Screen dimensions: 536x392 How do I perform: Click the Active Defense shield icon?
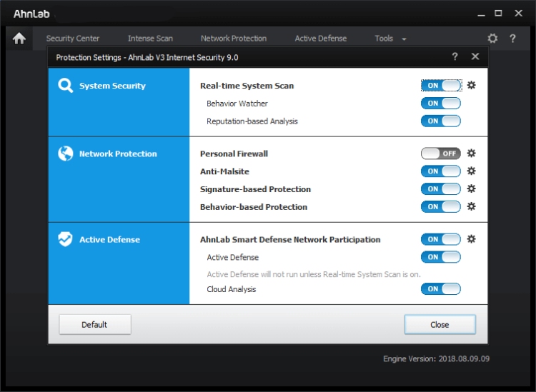tap(65, 239)
